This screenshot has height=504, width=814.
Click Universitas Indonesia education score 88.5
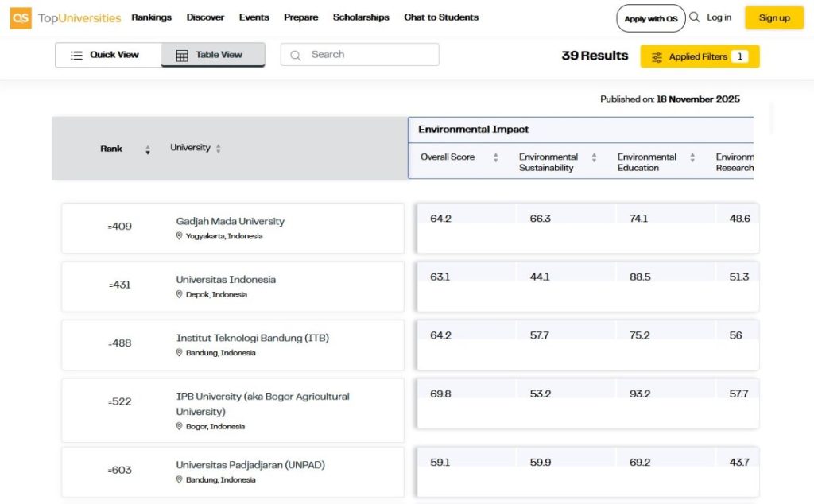tap(640, 277)
